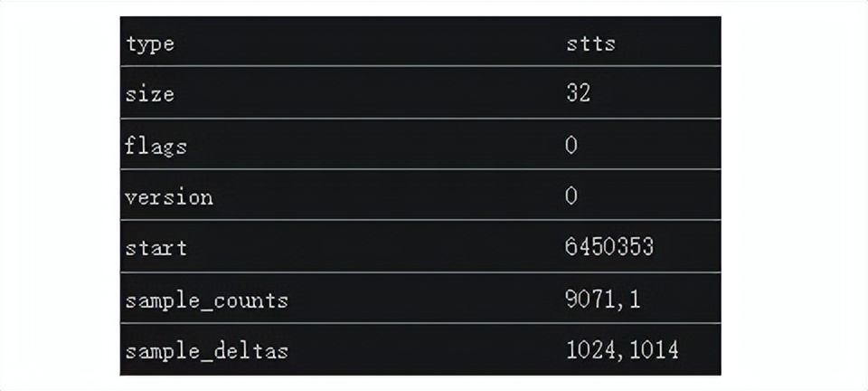Screen dimensions: 868x391
Task: Click empty space between 'type' and 'stts'
Action: point(362,43)
